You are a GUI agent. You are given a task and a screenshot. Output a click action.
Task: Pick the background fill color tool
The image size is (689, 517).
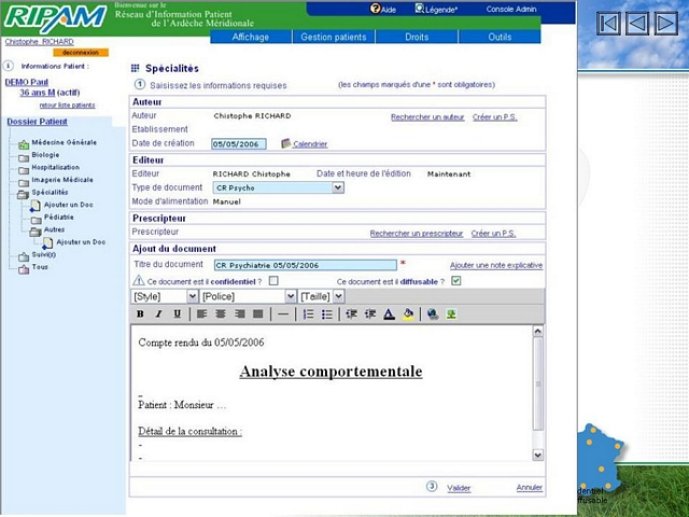point(408,314)
